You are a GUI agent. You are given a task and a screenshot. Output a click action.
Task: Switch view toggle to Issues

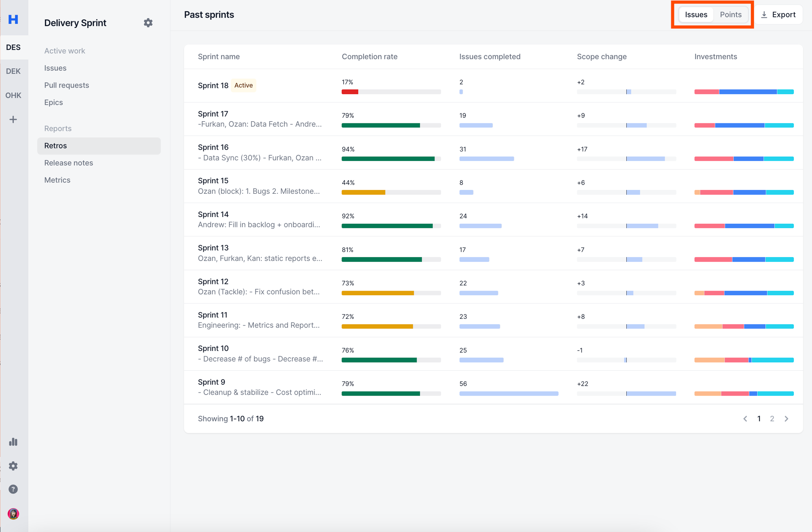pos(696,15)
